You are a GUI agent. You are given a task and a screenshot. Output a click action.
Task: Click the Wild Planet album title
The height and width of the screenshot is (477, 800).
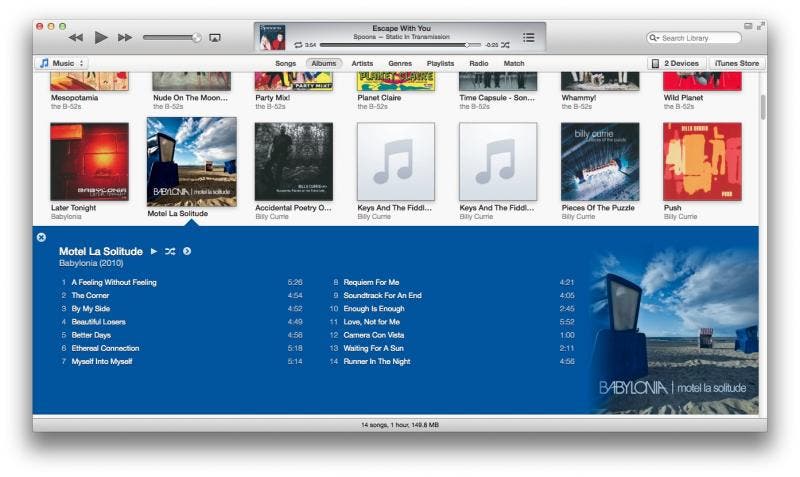click(683, 97)
